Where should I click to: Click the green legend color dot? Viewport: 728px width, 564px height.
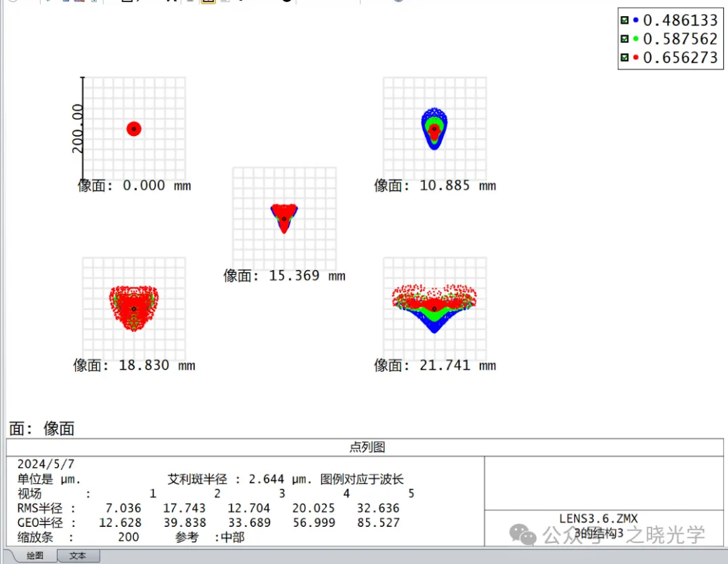pos(635,39)
